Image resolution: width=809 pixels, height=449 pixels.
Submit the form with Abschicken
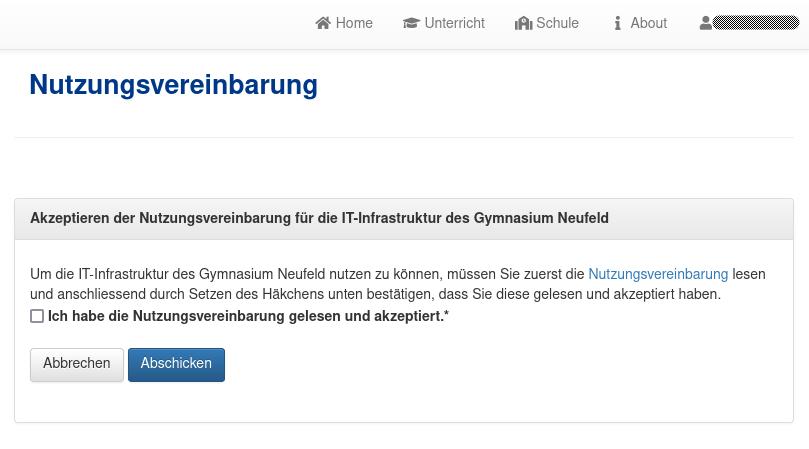[x=176, y=364]
